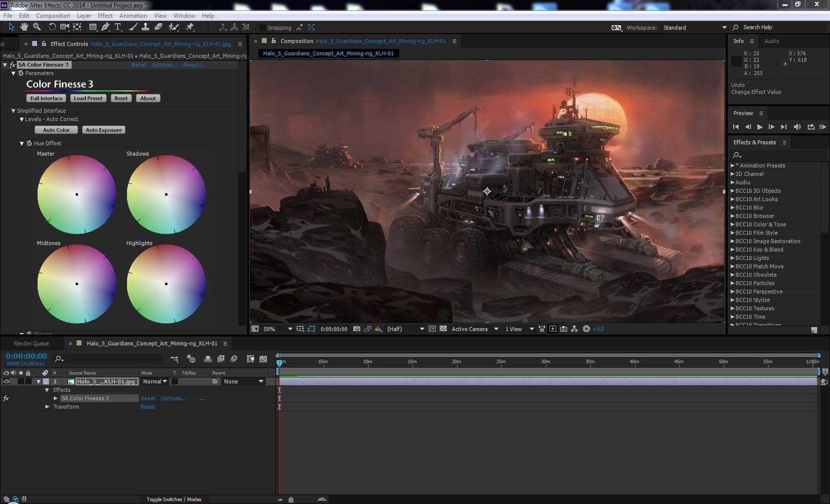Click reset exposure icon in viewer

coord(586,329)
